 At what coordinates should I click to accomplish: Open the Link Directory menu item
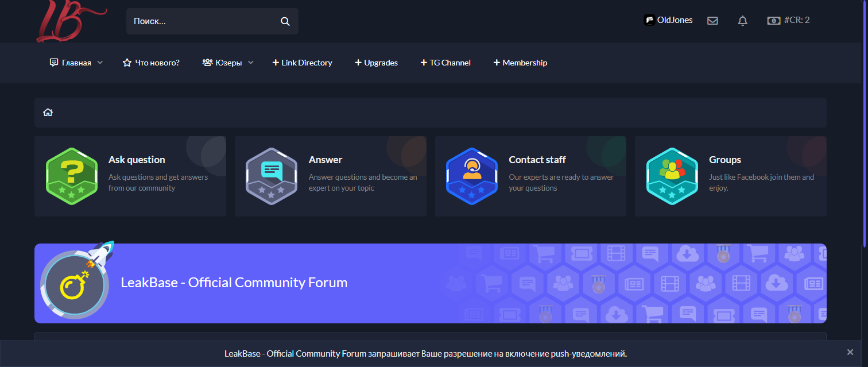[x=302, y=63]
